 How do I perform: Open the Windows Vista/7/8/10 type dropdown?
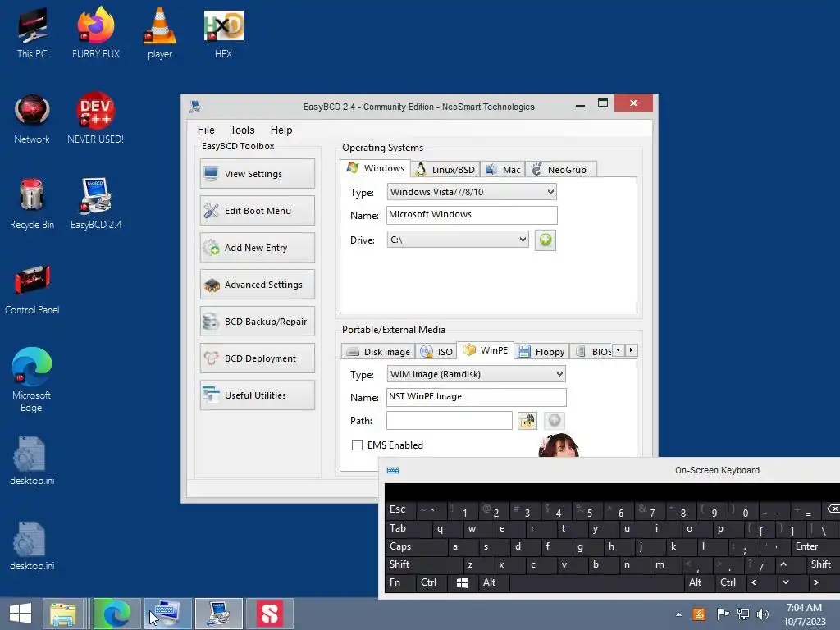tap(472, 192)
